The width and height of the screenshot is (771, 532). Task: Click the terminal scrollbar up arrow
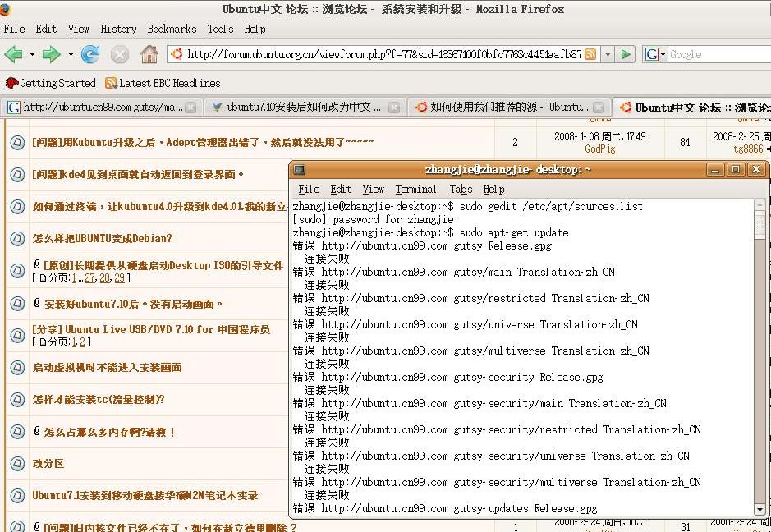pyautogui.click(x=760, y=204)
